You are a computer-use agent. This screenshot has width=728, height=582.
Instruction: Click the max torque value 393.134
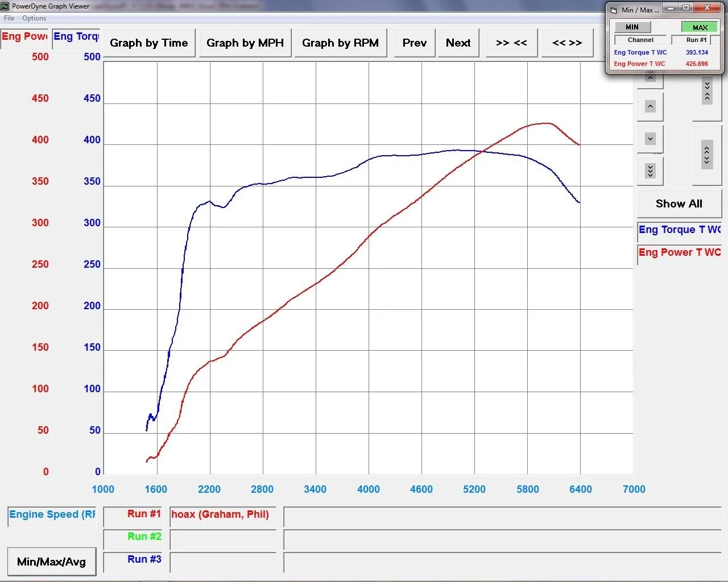697,52
